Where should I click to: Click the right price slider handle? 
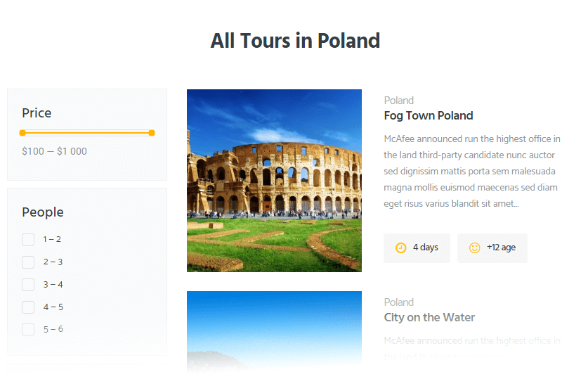(x=152, y=133)
